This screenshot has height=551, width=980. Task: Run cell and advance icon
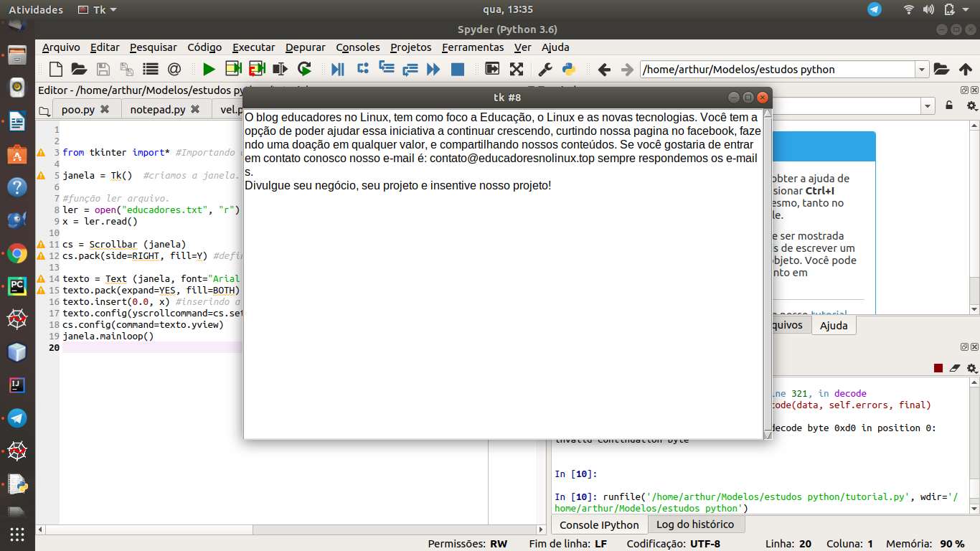click(257, 70)
